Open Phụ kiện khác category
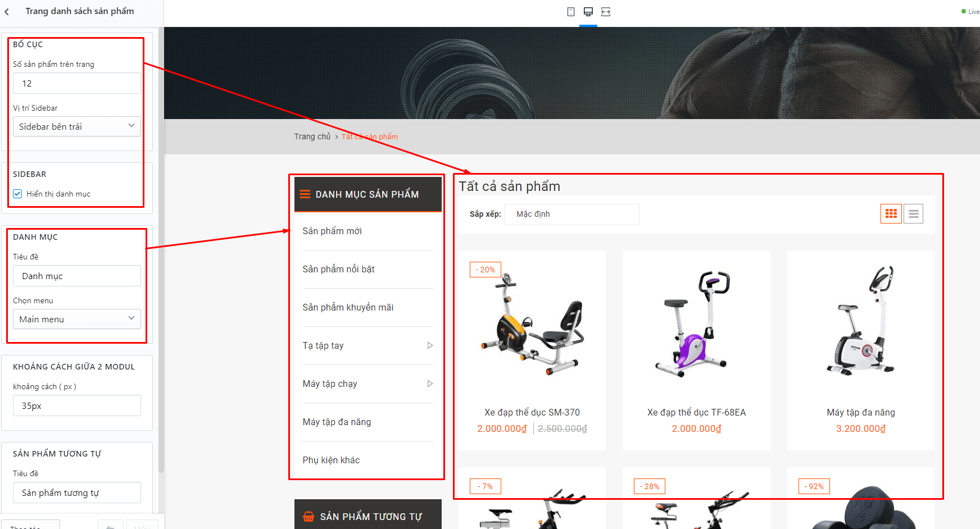Image resolution: width=980 pixels, height=529 pixels. point(331,460)
